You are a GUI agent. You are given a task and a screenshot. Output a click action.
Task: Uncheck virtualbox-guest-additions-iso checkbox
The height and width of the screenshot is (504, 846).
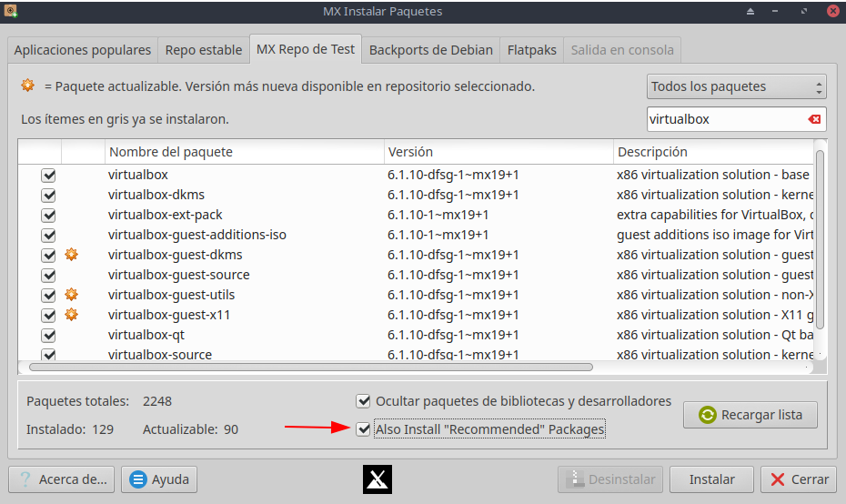[x=48, y=235]
